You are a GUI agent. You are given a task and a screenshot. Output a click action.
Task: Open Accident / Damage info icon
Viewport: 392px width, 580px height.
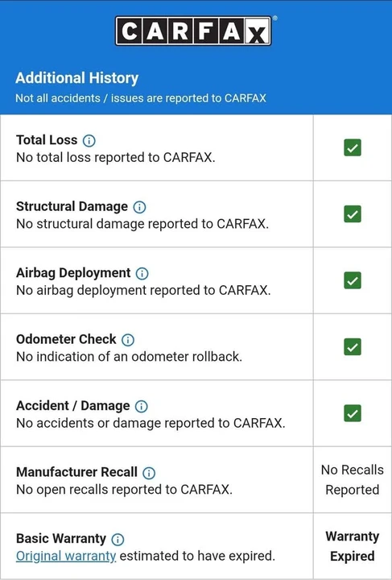(141, 406)
